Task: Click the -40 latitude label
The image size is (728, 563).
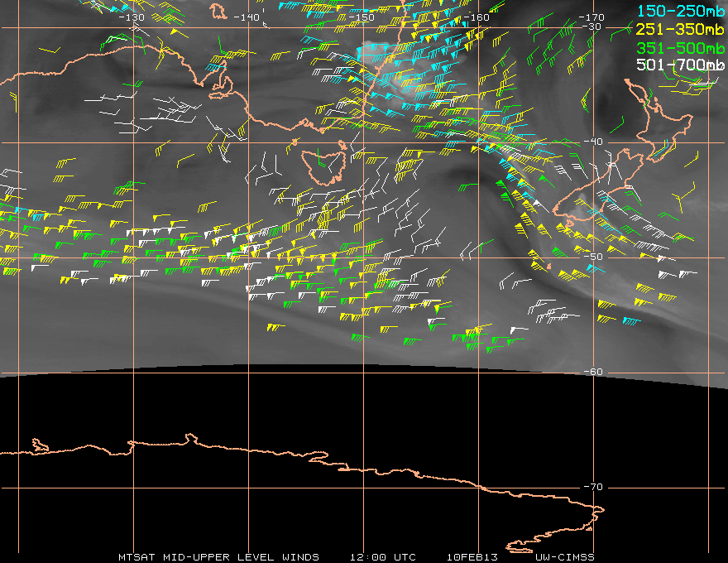Action: click(x=593, y=142)
